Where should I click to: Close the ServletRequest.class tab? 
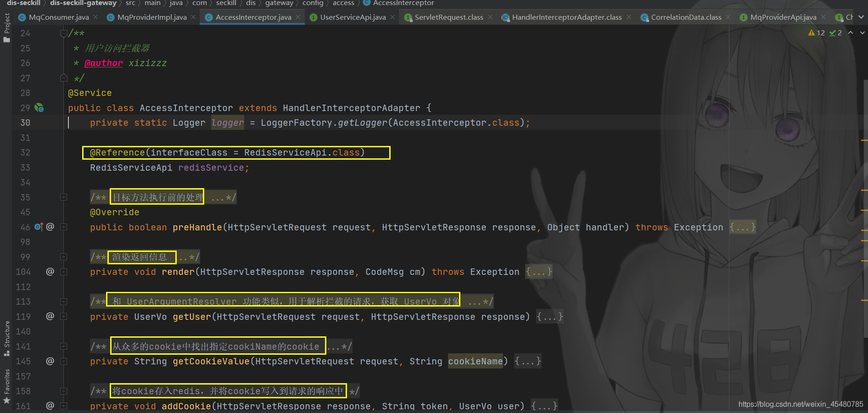pos(490,17)
